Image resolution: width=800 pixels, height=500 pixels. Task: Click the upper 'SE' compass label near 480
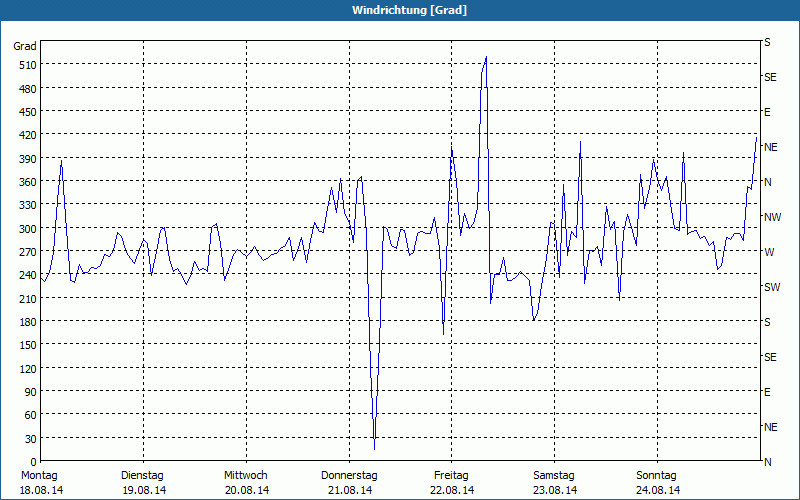click(770, 77)
